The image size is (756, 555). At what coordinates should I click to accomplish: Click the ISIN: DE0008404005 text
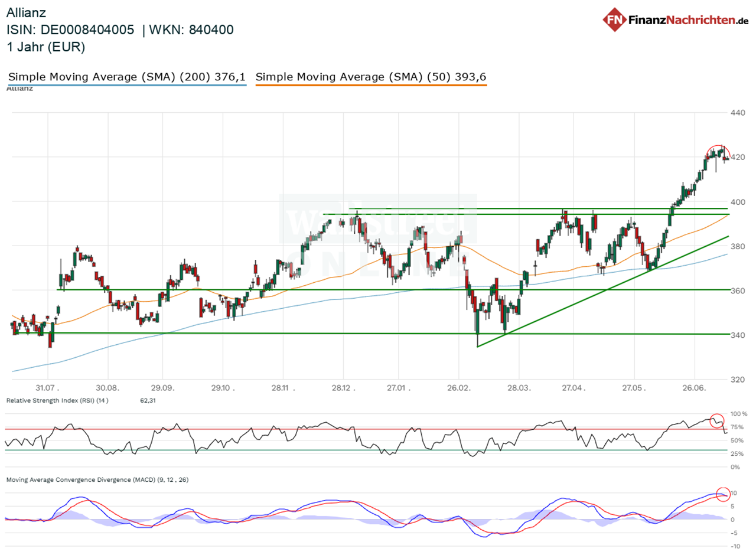[70, 30]
